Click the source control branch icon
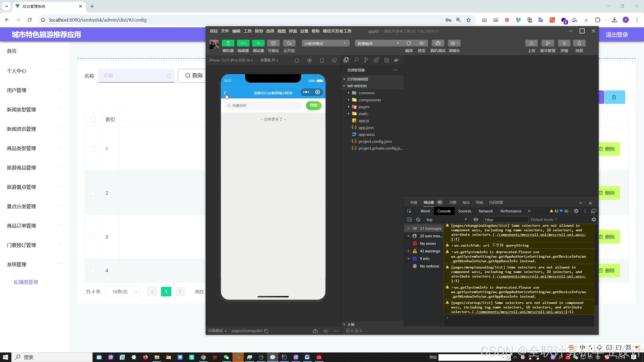Image resolution: width=644 pixels, height=362 pixels. (366, 60)
